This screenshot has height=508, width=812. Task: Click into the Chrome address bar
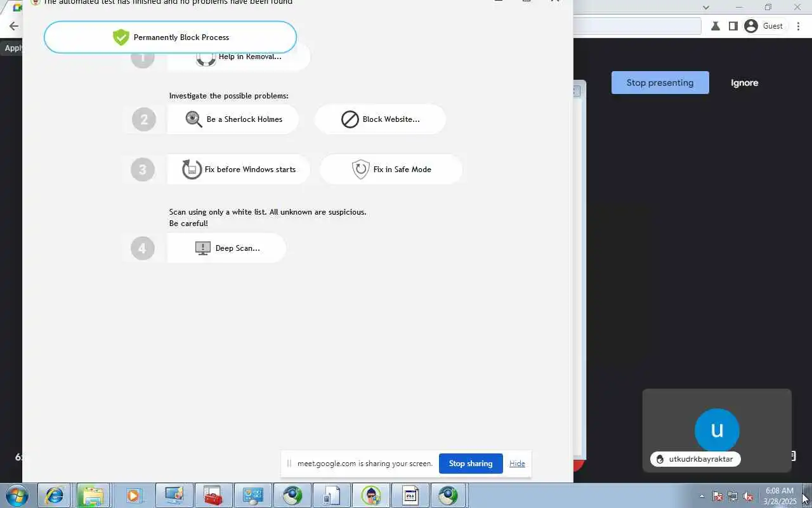[637, 26]
